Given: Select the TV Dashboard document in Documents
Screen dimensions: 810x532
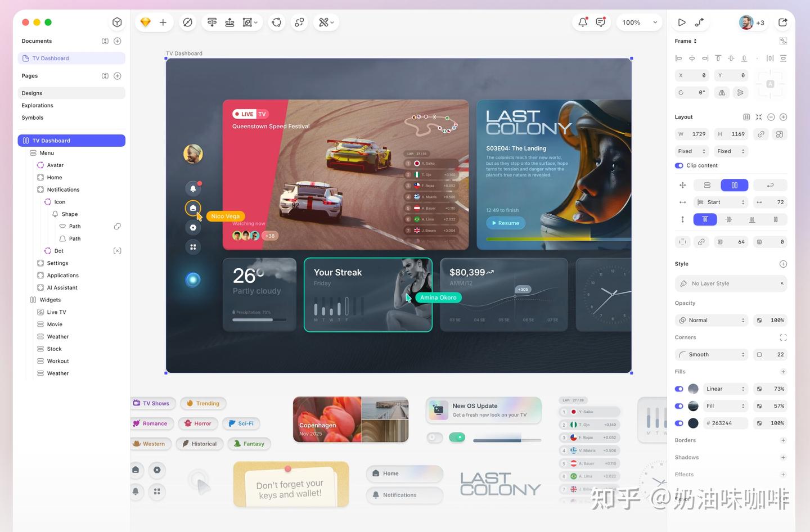Looking at the screenshot, I should (71, 58).
